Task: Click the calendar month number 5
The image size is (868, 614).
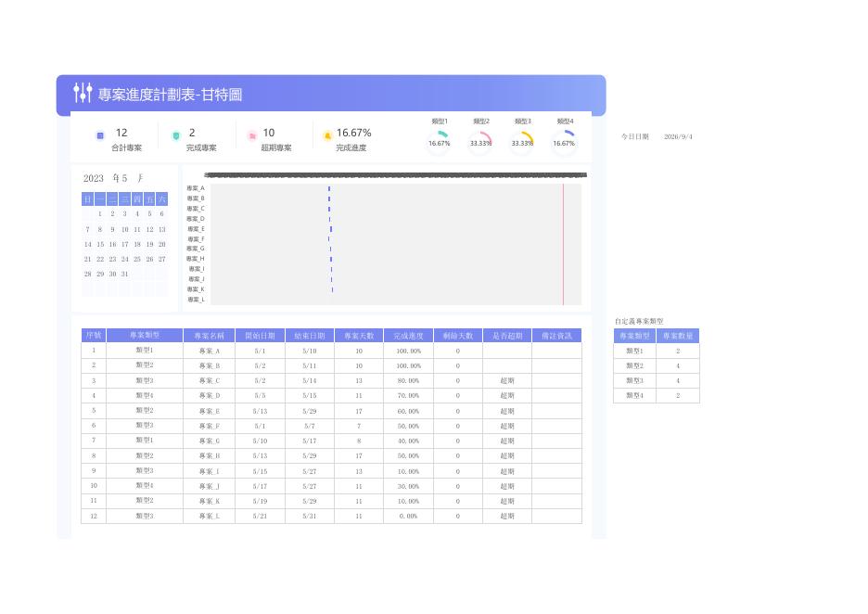Action: [124, 178]
